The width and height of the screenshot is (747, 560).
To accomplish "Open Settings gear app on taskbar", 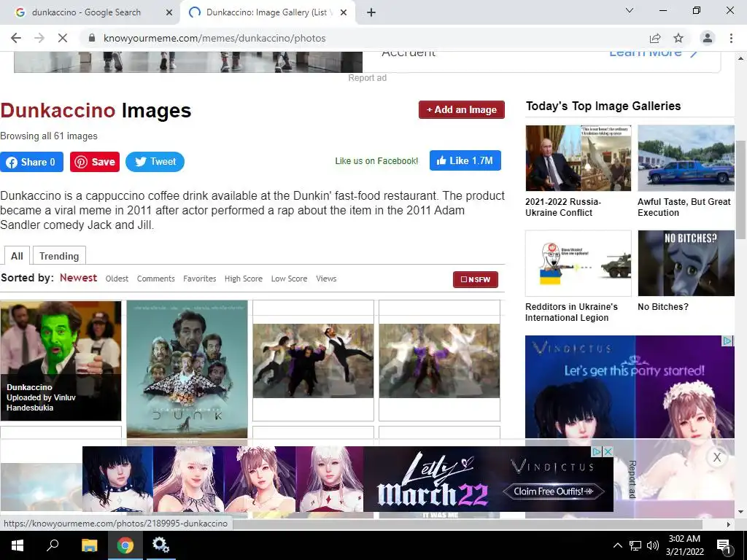I will tap(160, 545).
